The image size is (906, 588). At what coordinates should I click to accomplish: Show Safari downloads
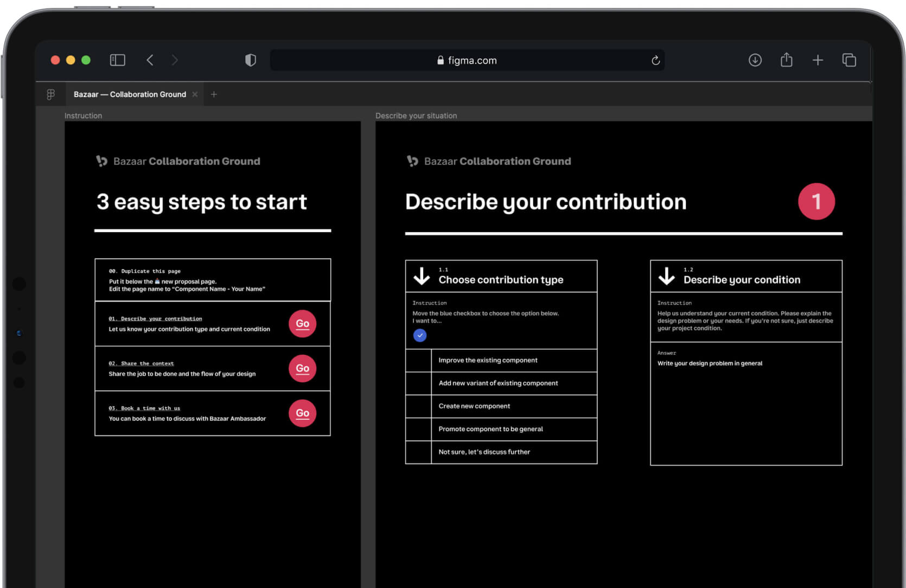(x=755, y=60)
